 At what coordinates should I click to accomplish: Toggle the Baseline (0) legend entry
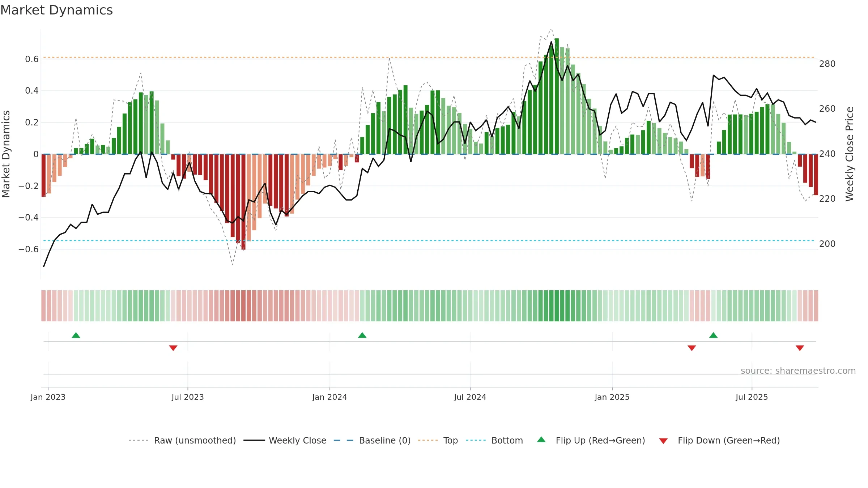(372, 440)
